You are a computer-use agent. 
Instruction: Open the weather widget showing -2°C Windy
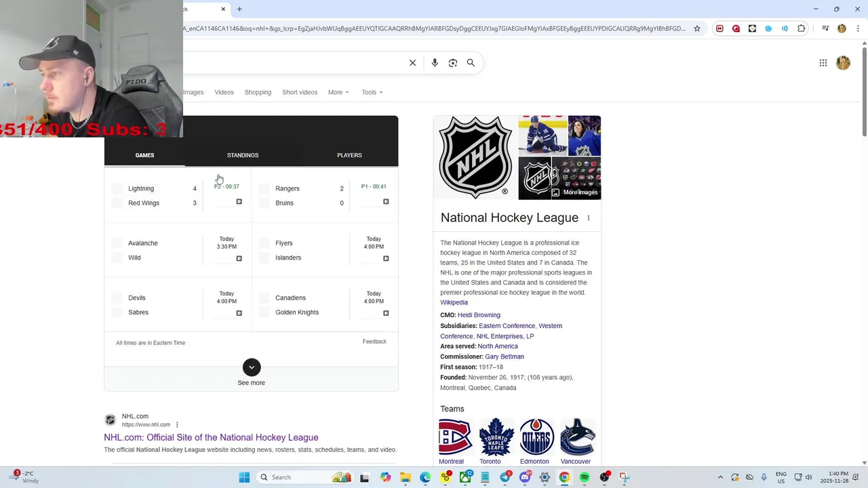point(26,477)
